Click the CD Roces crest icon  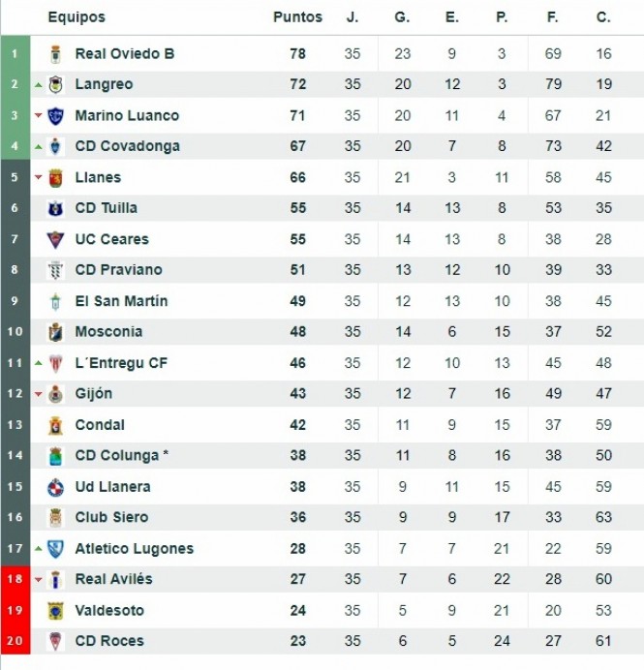(55, 641)
